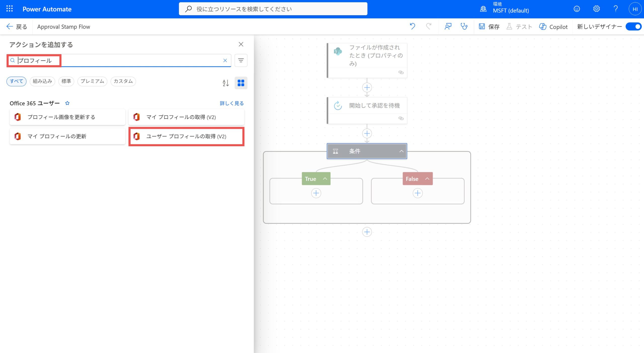Collapse the 条件 condition block
Screen dimensions: 644x353
(401, 151)
